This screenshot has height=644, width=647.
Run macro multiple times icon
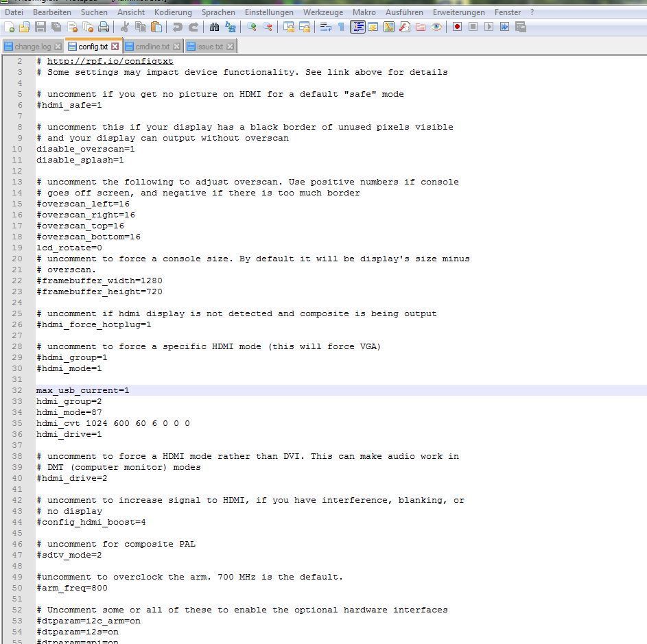coord(505,27)
